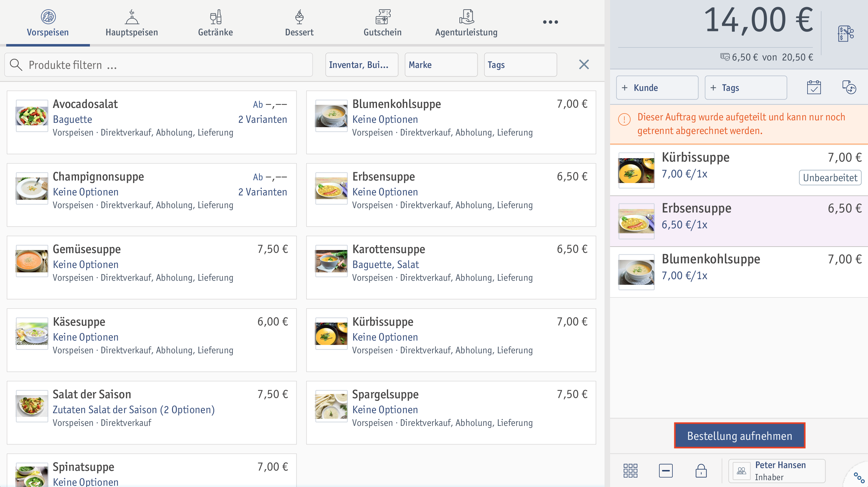Click the Gutschein voucher icon
Image resolution: width=868 pixels, height=487 pixels.
click(383, 16)
